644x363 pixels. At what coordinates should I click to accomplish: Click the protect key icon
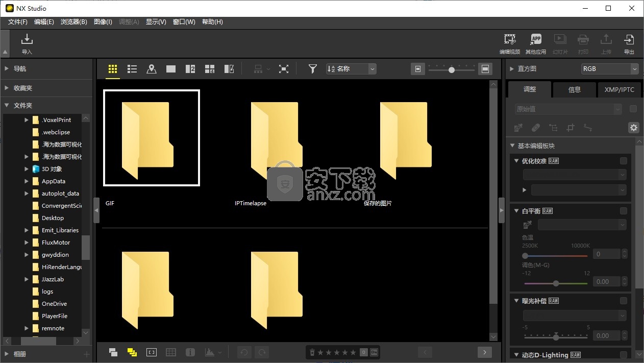(x=374, y=352)
